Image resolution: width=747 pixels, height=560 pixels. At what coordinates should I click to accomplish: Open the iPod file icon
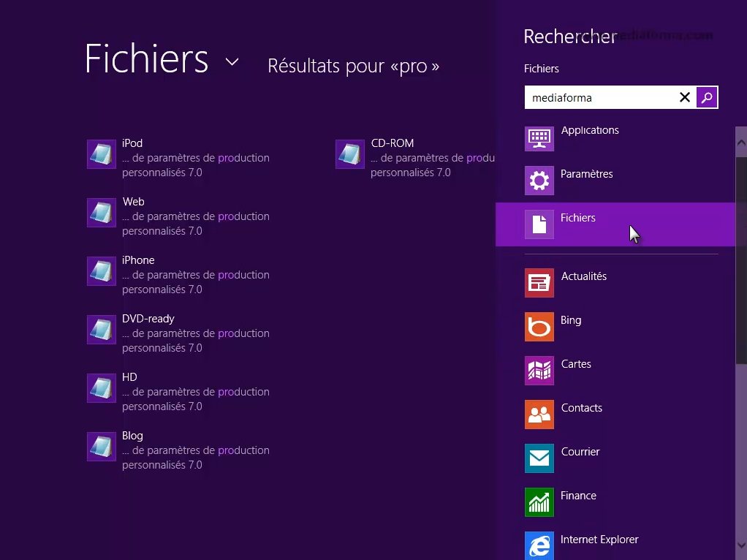point(102,154)
